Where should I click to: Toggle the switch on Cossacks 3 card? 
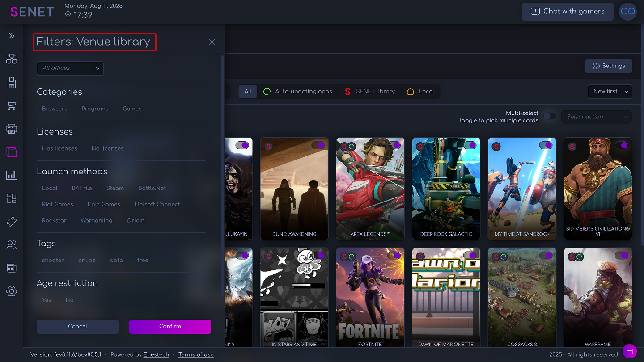click(546, 255)
